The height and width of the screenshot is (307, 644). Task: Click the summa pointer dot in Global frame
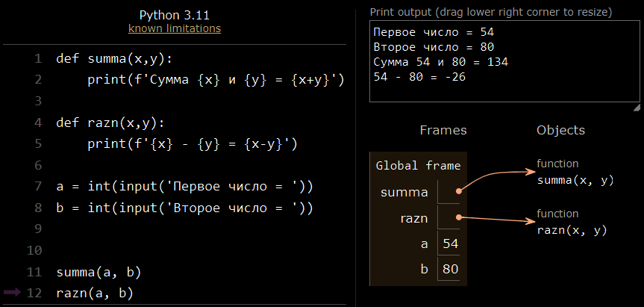click(459, 191)
